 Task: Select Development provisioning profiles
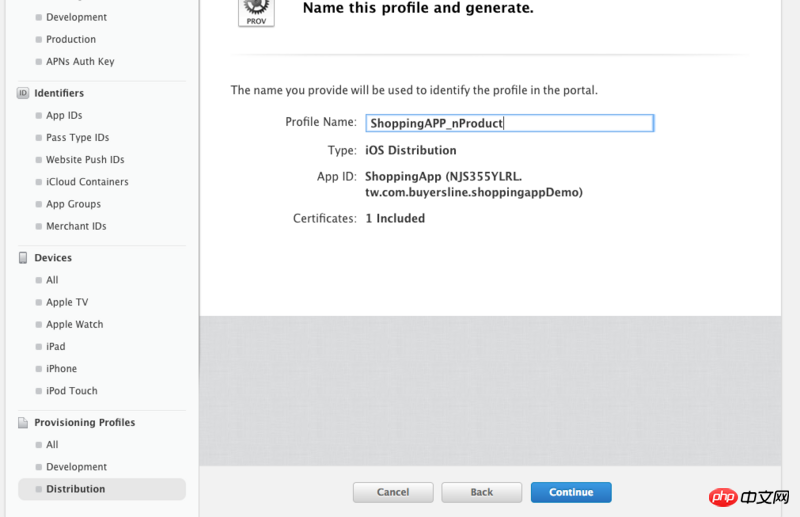point(77,467)
